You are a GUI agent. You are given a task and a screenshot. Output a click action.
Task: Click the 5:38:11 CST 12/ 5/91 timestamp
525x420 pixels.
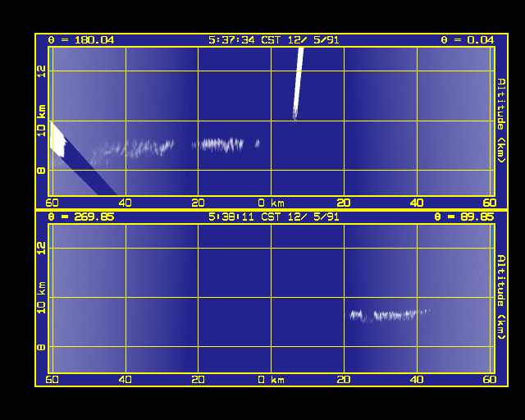[273, 217]
